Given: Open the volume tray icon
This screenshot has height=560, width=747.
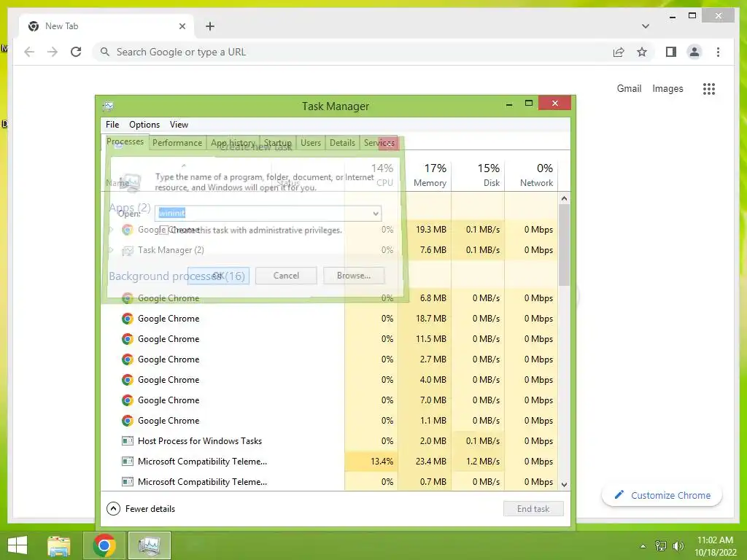Looking at the screenshot, I should (678, 546).
